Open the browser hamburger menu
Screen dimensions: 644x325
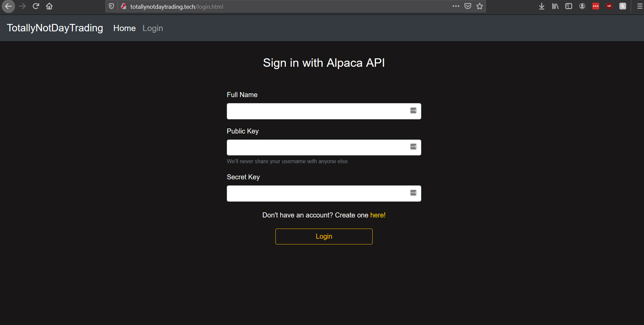tap(640, 6)
